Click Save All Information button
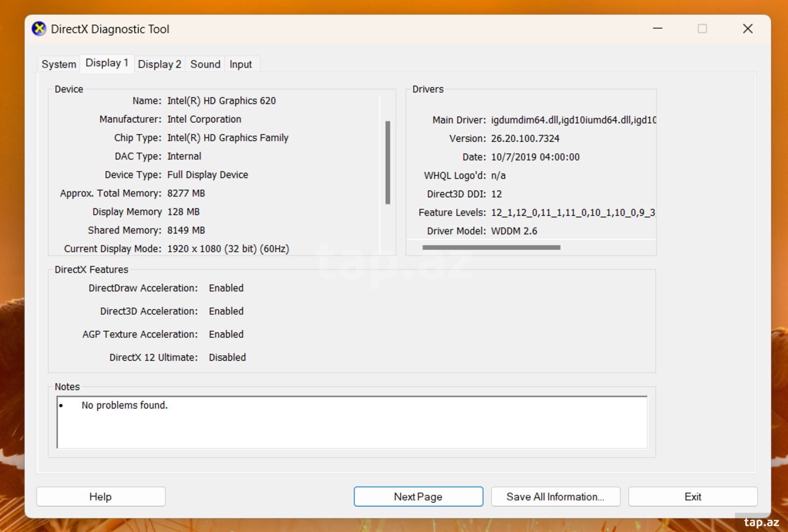The height and width of the screenshot is (532, 788). tap(556, 497)
